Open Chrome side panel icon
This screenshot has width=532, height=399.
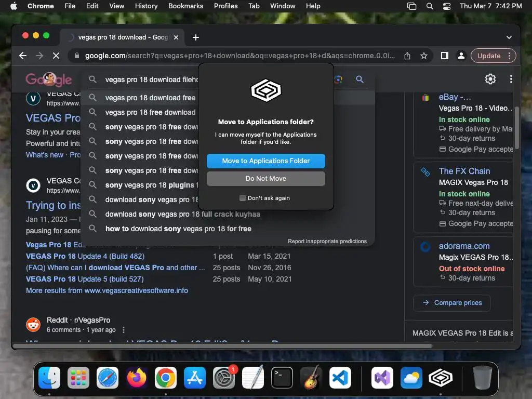pos(445,56)
